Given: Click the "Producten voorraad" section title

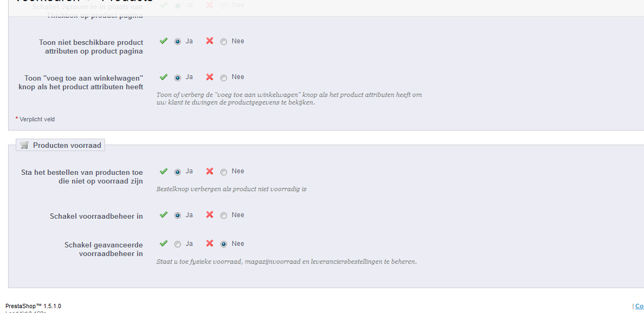Looking at the screenshot, I should click(67, 146).
